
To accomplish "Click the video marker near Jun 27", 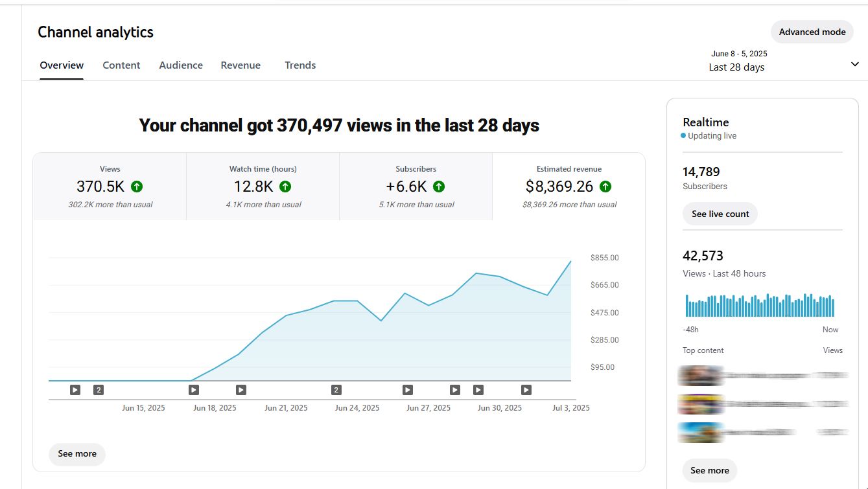I will click(406, 389).
